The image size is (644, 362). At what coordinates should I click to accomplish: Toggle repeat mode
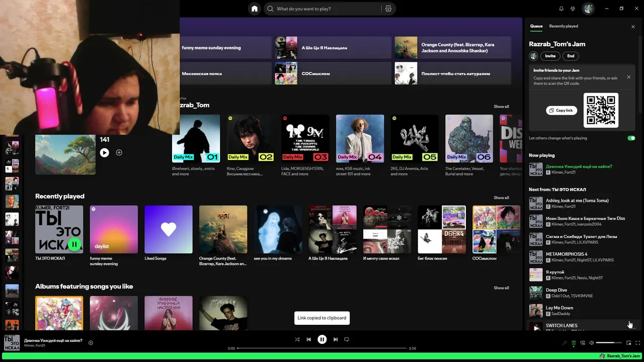347,339
